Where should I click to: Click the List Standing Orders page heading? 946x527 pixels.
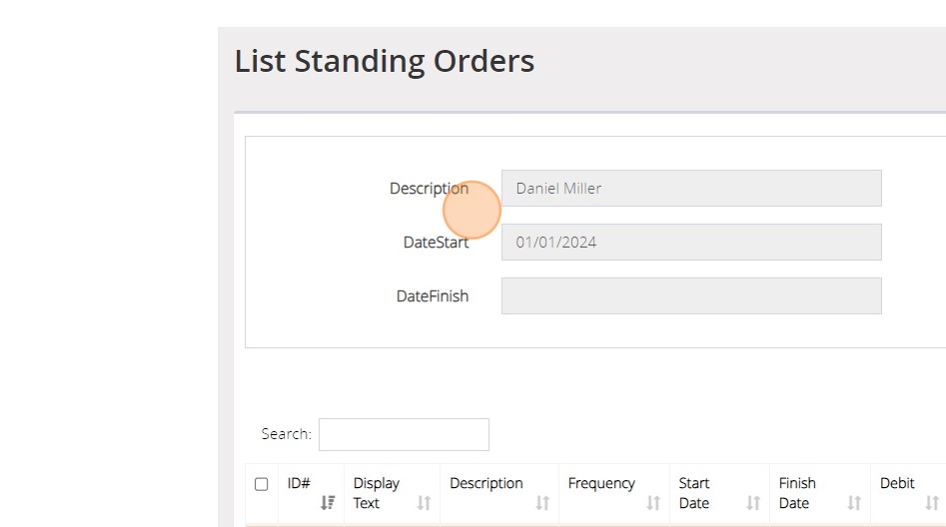pos(384,61)
